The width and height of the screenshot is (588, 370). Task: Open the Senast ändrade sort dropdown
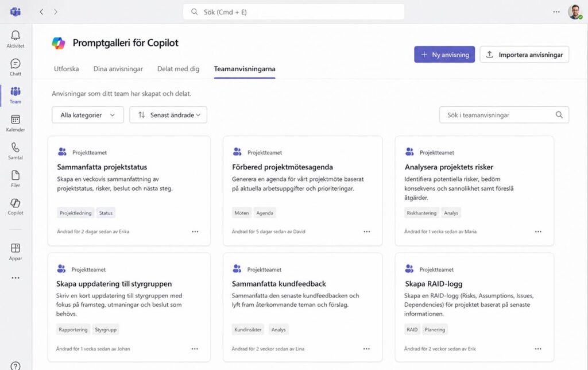click(x=168, y=115)
